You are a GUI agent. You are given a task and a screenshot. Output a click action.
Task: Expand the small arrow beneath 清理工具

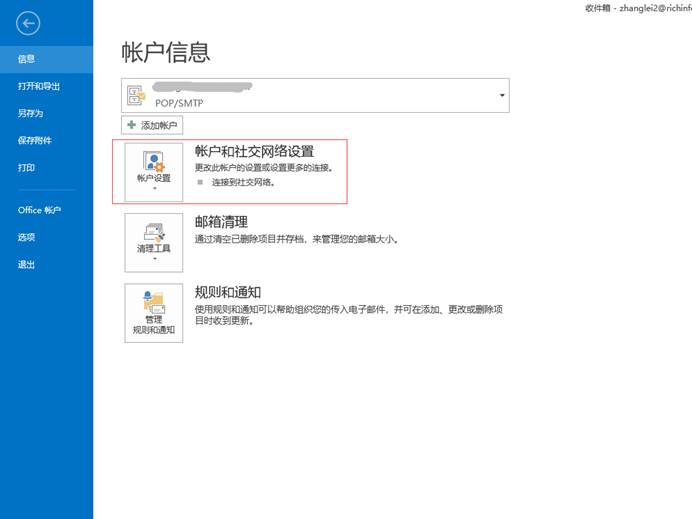(x=154, y=259)
